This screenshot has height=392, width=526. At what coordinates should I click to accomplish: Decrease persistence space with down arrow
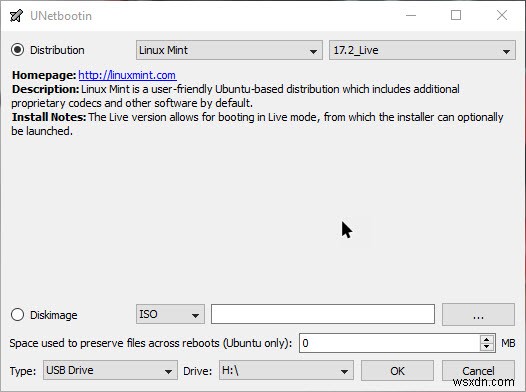click(x=487, y=347)
